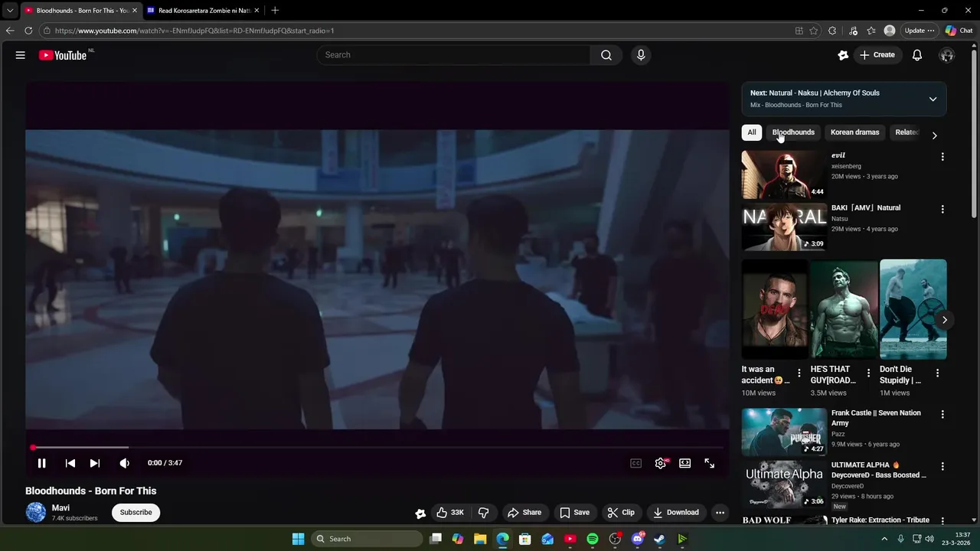Toggle closed captions
The height and width of the screenshot is (551, 980).
pos(635,463)
